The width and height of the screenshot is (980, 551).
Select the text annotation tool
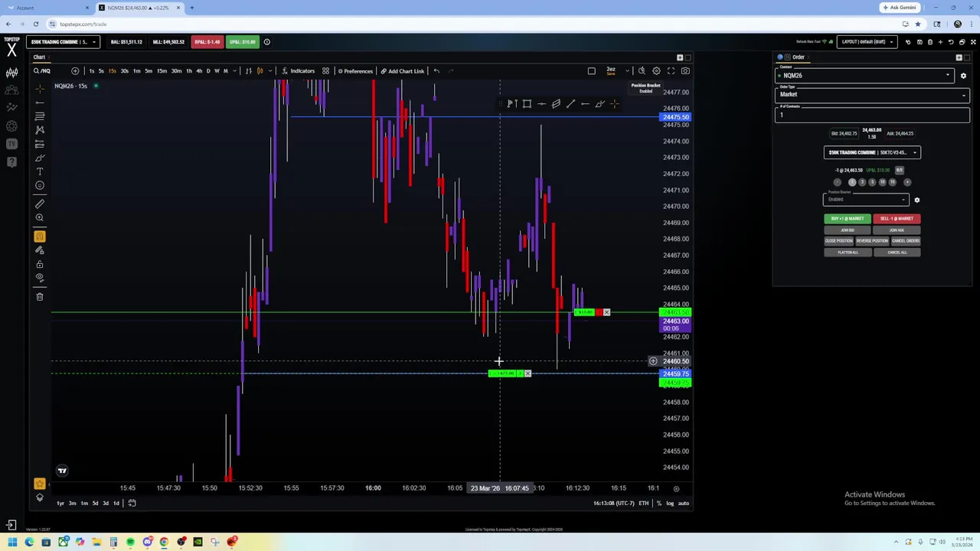click(40, 171)
